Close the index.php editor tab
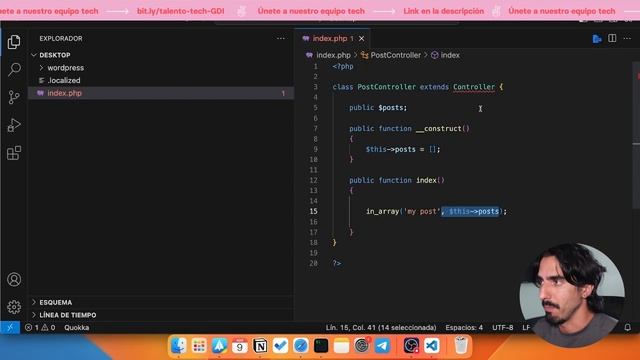The width and height of the screenshot is (640, 360). pos(362,39)
